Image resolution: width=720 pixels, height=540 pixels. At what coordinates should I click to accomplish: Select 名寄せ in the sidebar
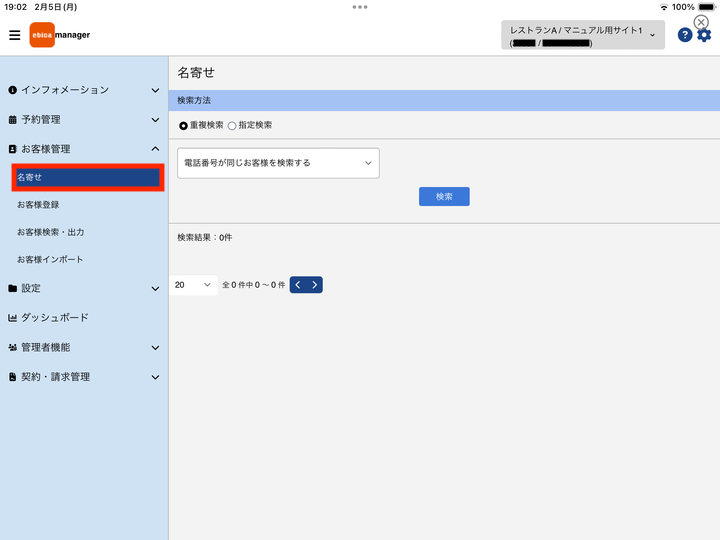point(88,177)
